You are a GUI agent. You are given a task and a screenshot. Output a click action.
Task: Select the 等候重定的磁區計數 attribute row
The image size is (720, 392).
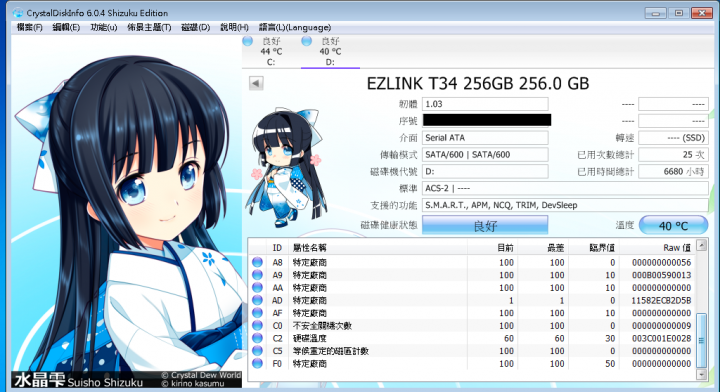472,351
